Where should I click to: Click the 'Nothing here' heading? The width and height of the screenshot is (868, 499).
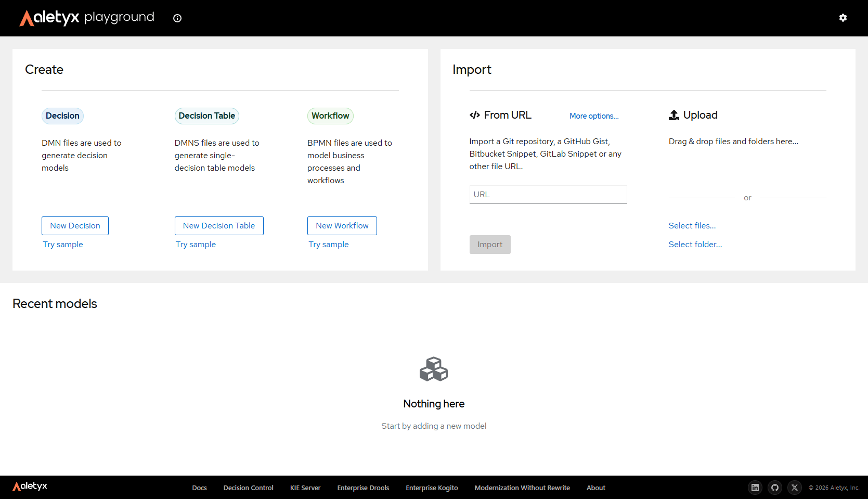[x=434, y=404]
